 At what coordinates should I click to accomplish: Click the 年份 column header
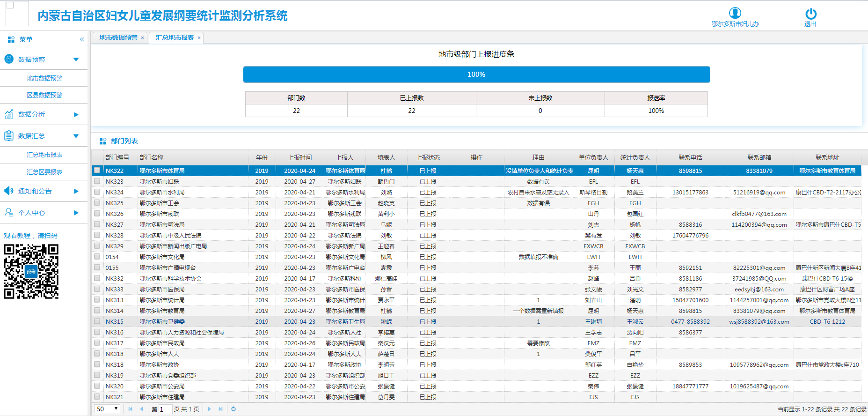coord(262,157)
